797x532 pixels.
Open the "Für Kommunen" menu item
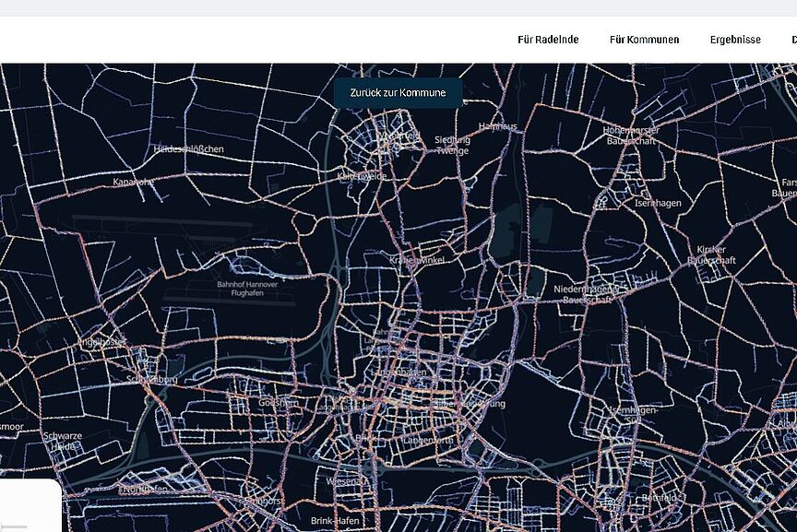point(644,40)
